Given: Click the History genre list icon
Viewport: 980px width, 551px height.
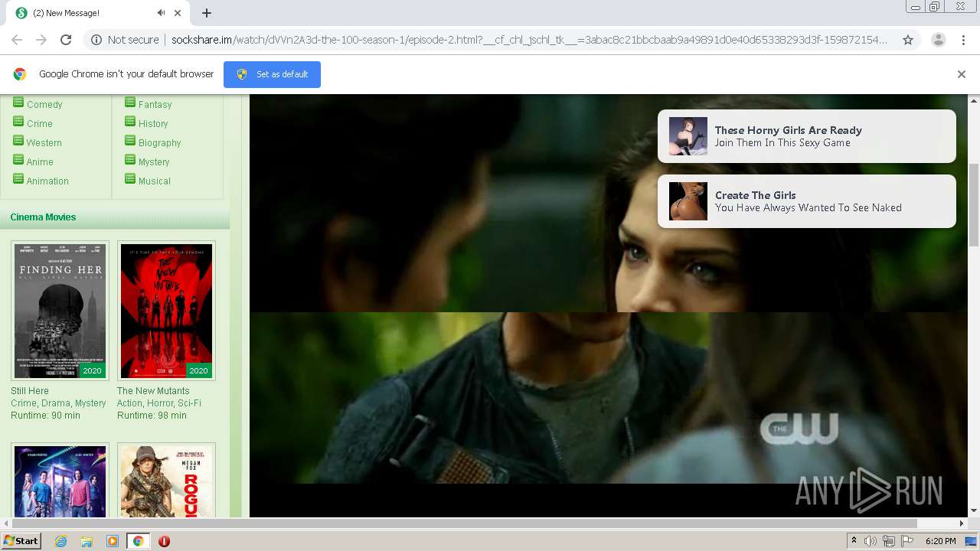Looking at the screenshot, I should coord(130,122).
